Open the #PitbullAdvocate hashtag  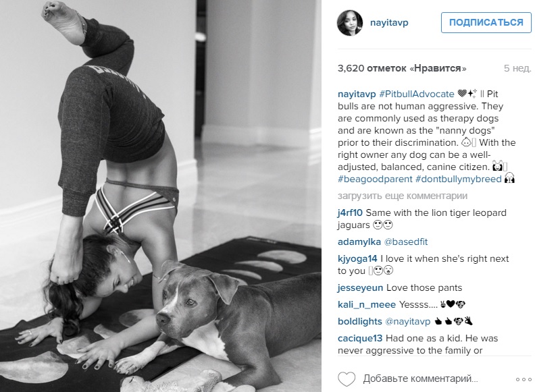[417, 94]
